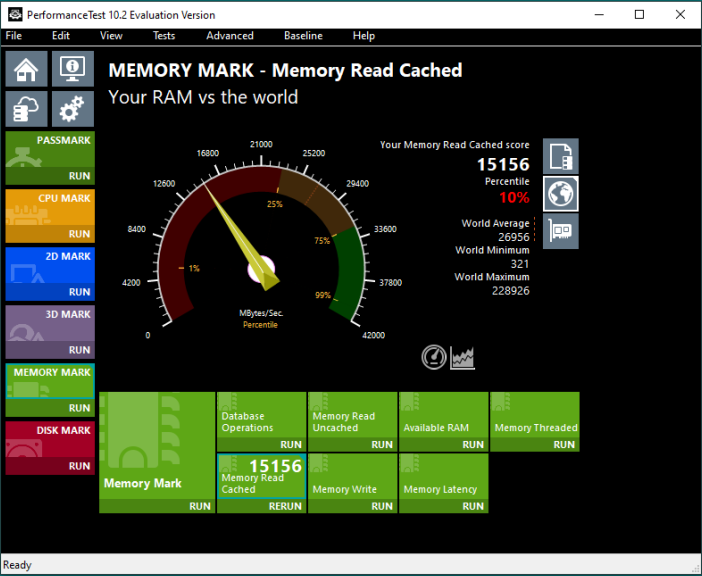
Task: Run the Memory Read Uncached test
Action: click(x=353, y=444)
